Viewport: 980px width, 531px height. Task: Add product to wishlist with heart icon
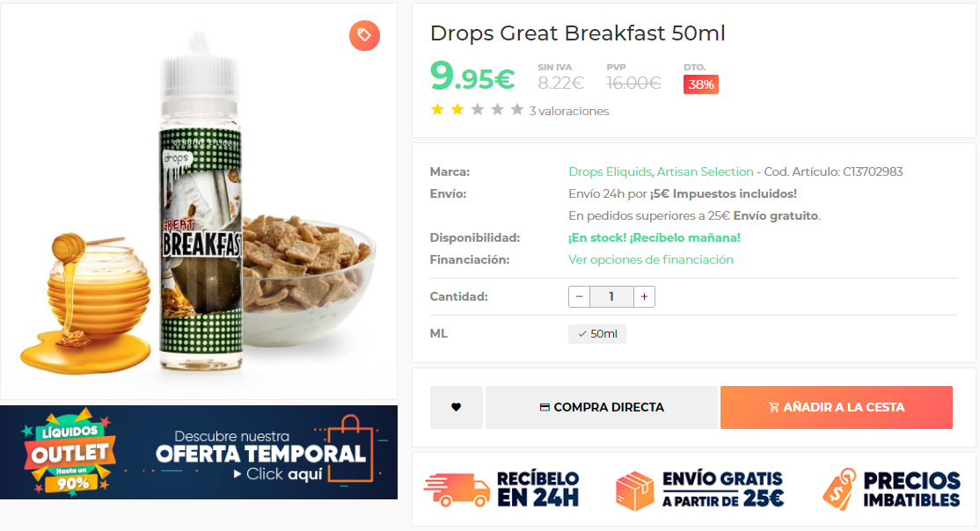[x=457, y=407]
